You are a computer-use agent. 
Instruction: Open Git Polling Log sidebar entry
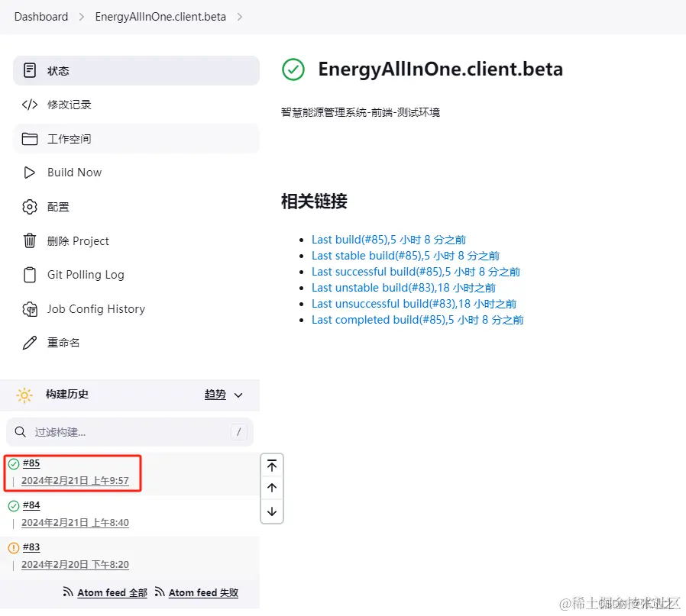coord(136,275)
